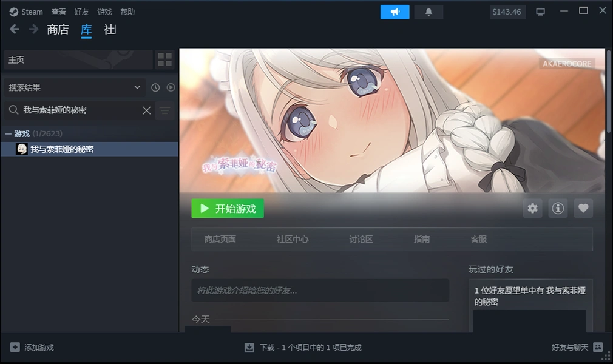613x364 pixels.
Task: Go to library 主页
Action: click(78, 60)
